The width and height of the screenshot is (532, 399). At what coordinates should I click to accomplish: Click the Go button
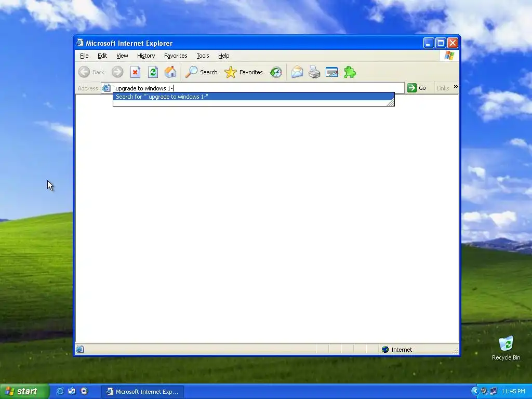417,88
